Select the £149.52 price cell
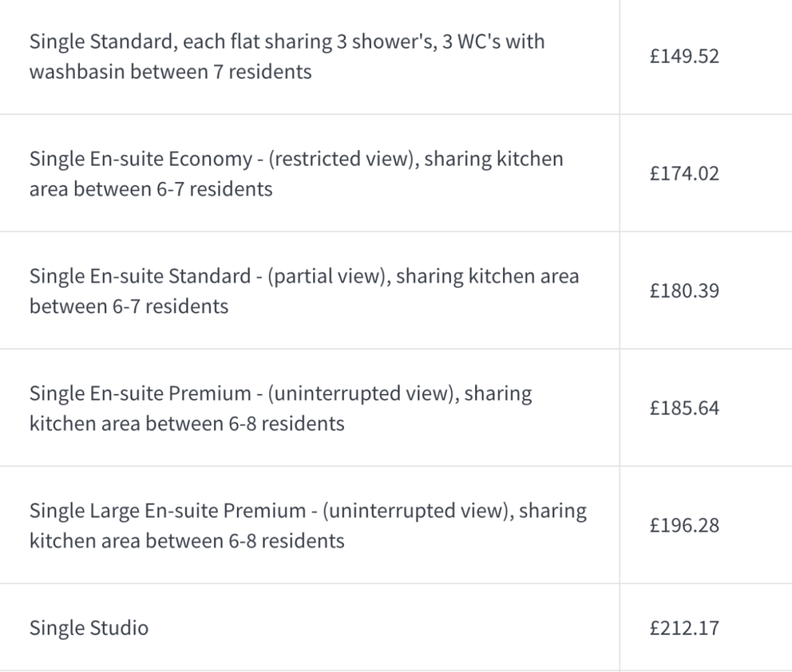 coord(684,56)
